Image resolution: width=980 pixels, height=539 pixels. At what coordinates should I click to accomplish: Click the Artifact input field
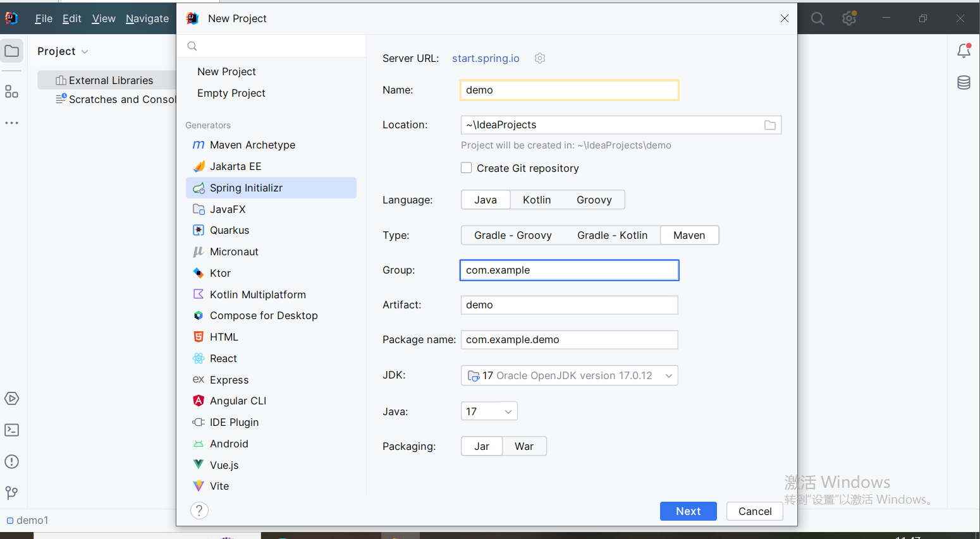tap(570, 305)
